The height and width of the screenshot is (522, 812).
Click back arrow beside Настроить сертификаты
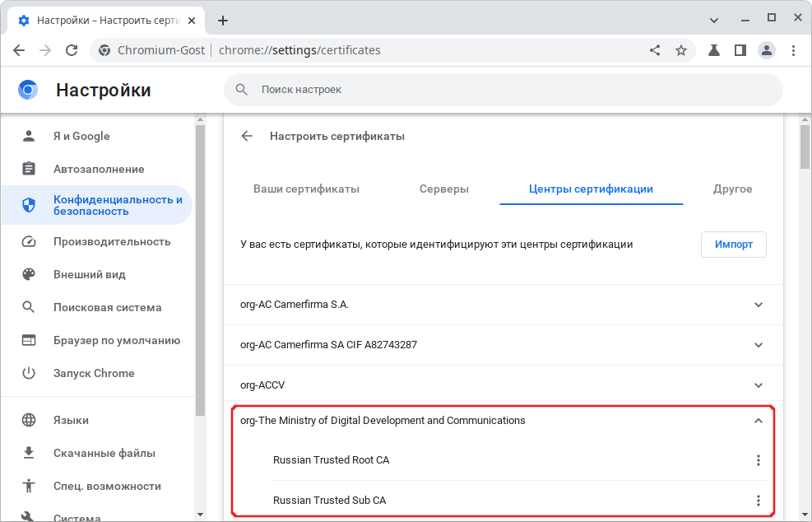coord(247,136)
